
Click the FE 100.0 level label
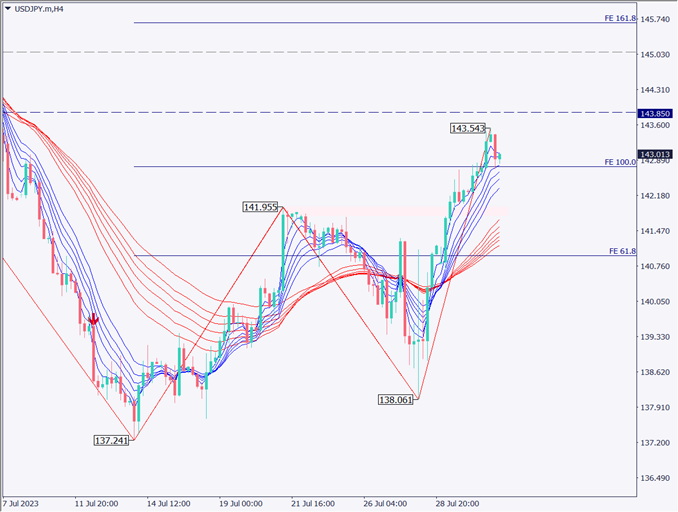[620, 161]
